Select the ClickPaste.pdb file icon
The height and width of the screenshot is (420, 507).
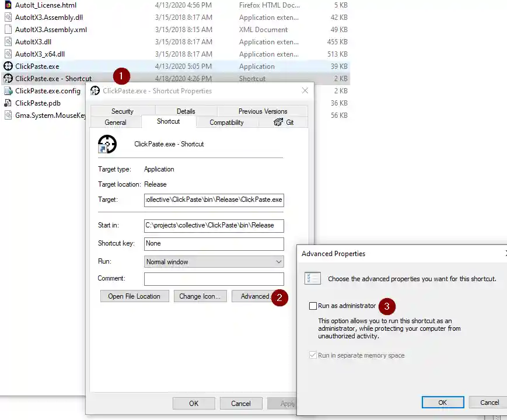[7, 103]
